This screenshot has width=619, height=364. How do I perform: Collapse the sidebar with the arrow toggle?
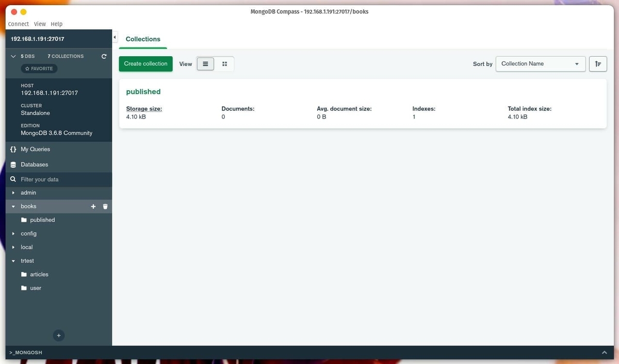pyautogui.click(x=115, y=37)
